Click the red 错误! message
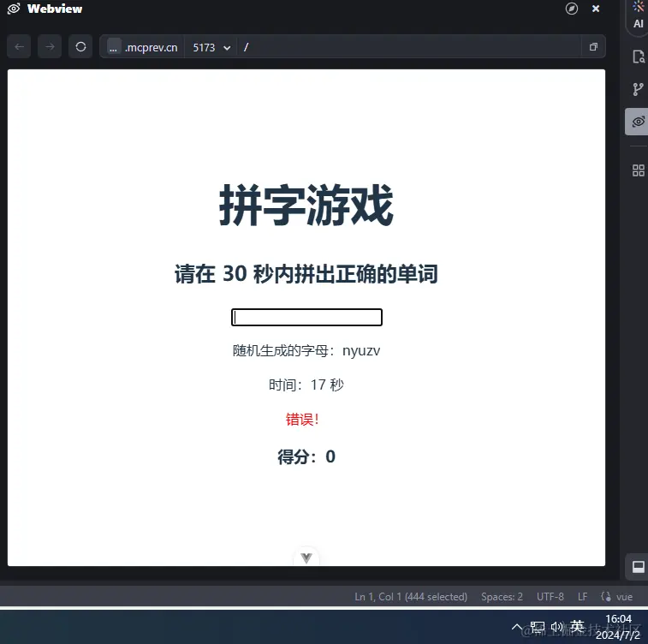 (302, 419)
